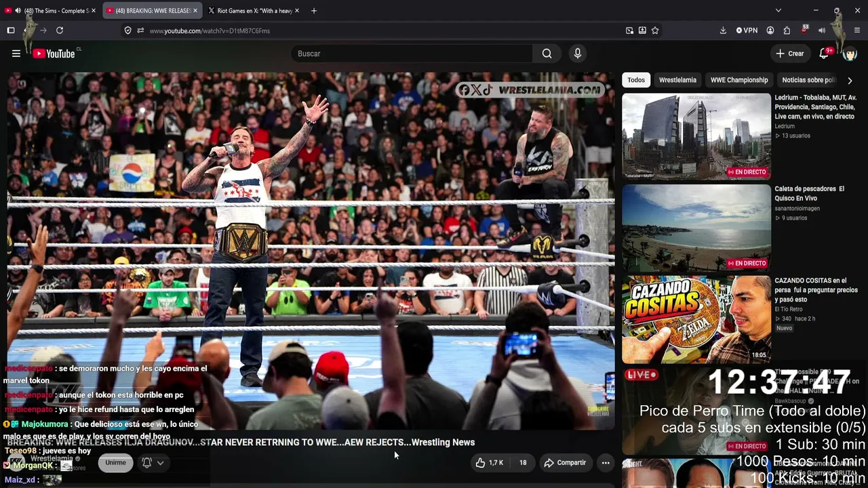This screenshot has height=488, width=868.
Task: Open the Caleta de pescadores beach thumbnail
Action: pyautogui.click(x=696, y=228)
